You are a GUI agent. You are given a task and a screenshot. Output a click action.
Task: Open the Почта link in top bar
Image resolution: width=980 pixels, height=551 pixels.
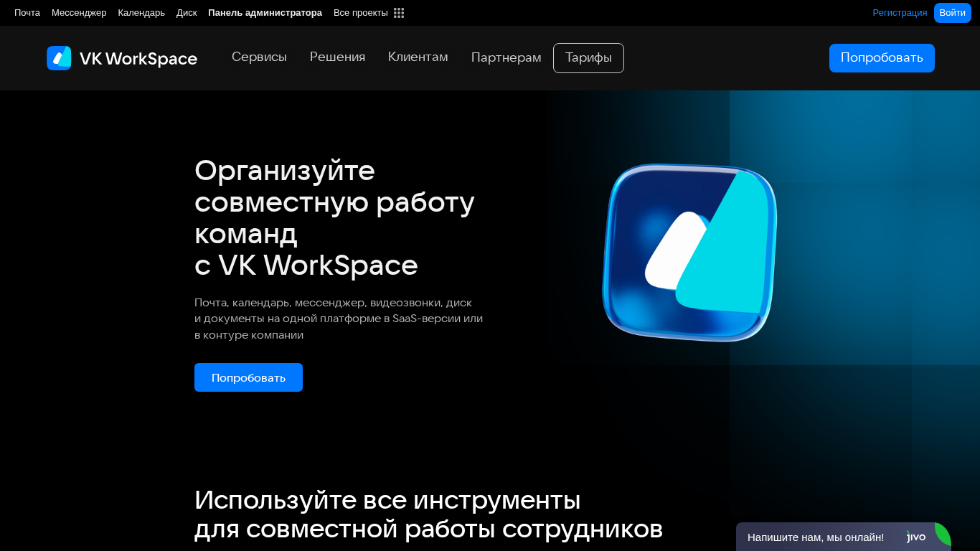point(27,13)
